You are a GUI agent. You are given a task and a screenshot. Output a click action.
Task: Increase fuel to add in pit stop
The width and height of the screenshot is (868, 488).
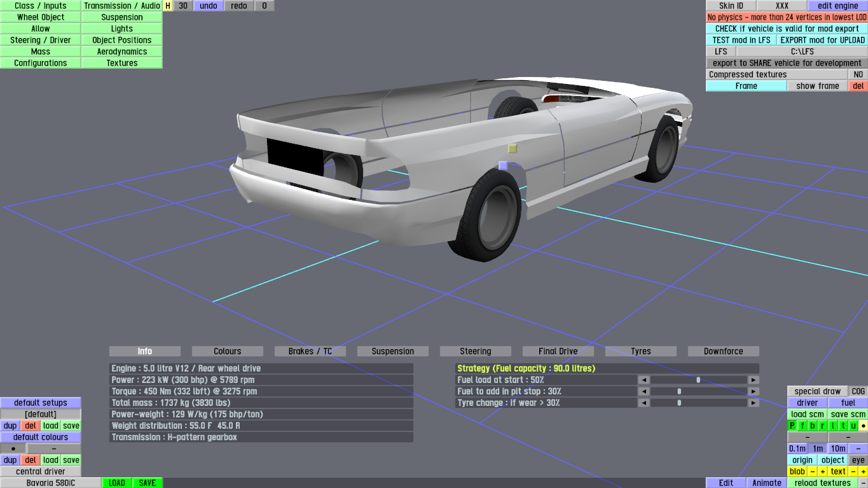pyautogui.click(x=754, y=391)
